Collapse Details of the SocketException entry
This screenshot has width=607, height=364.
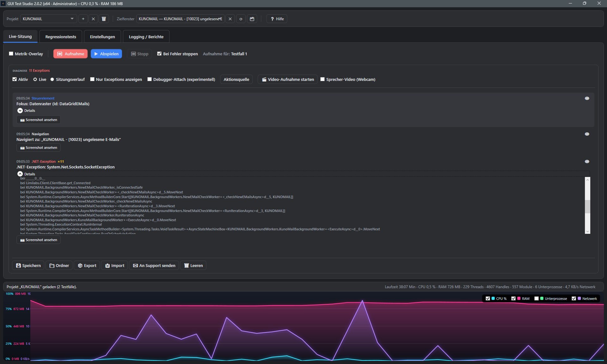pos(20,174)
